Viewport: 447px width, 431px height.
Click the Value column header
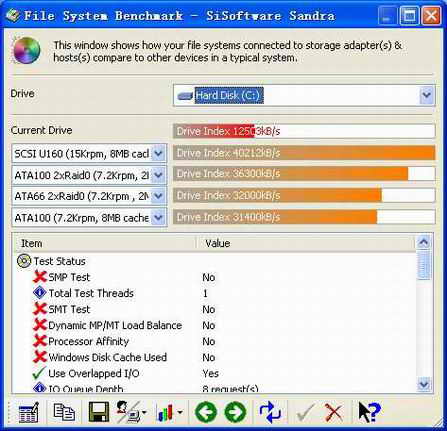pyautogui.click(x=305, y=243)
